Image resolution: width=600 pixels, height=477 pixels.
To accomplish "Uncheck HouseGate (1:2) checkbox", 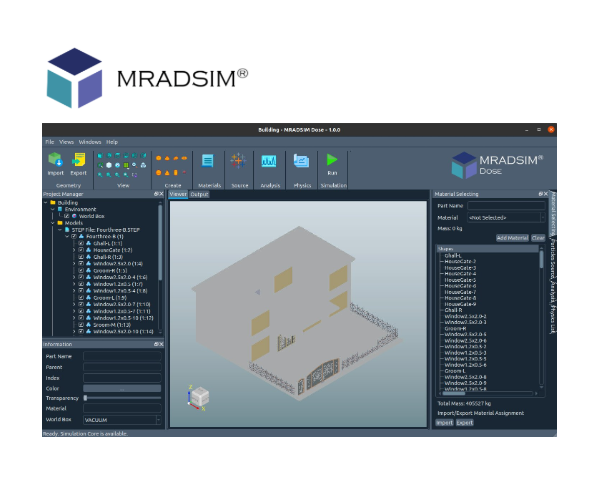I will tap(81, 250).
